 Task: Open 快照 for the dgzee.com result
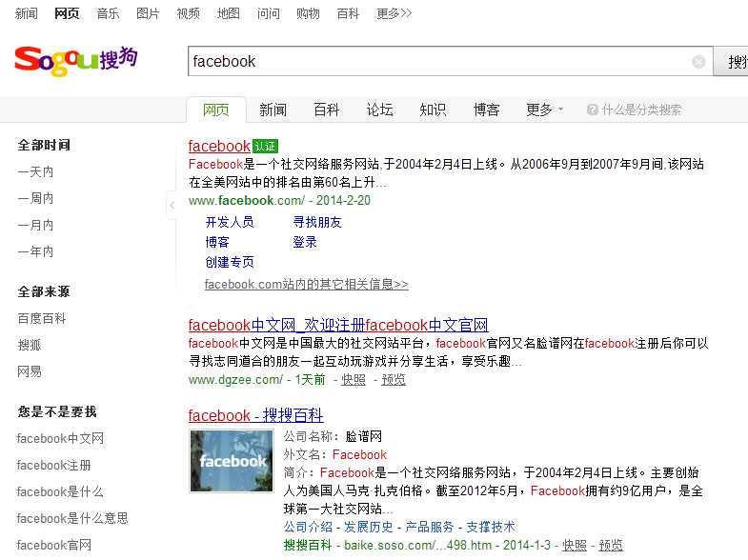pyautogui.click(x=354, y=380)
